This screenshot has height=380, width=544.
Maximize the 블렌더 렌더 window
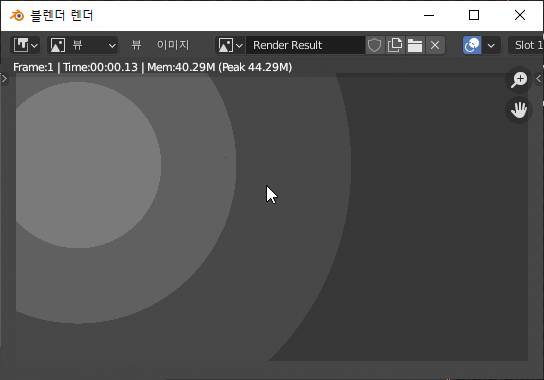[x=474, y=15]
